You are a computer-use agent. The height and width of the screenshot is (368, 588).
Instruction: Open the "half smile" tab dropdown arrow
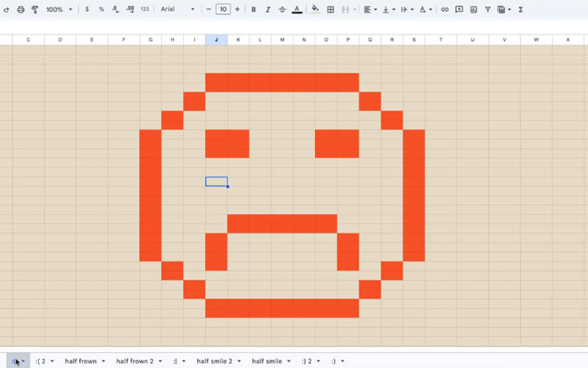289,361
